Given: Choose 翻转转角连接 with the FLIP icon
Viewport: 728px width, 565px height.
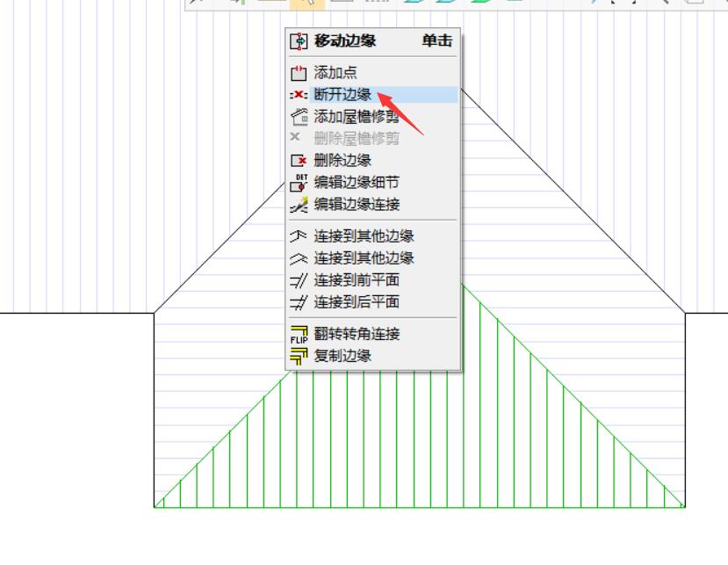Looking at the screenshot, I should (x=373, y=334).
